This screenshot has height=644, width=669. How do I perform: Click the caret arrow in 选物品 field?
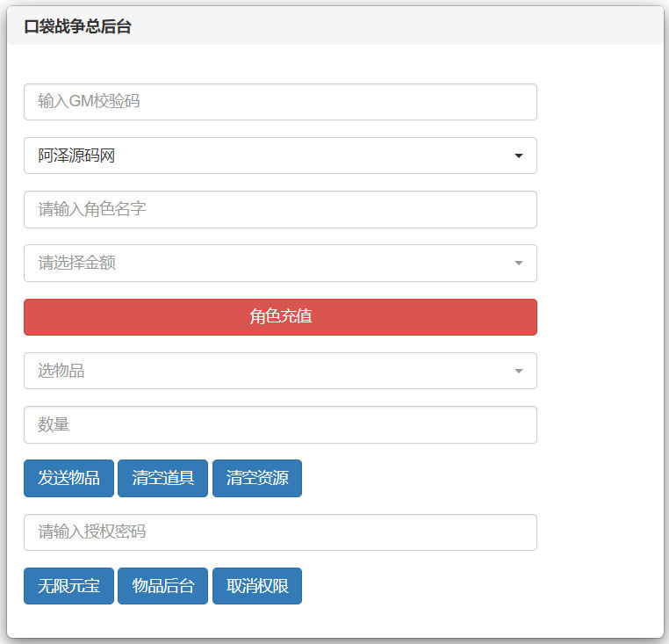coord(519,371)
